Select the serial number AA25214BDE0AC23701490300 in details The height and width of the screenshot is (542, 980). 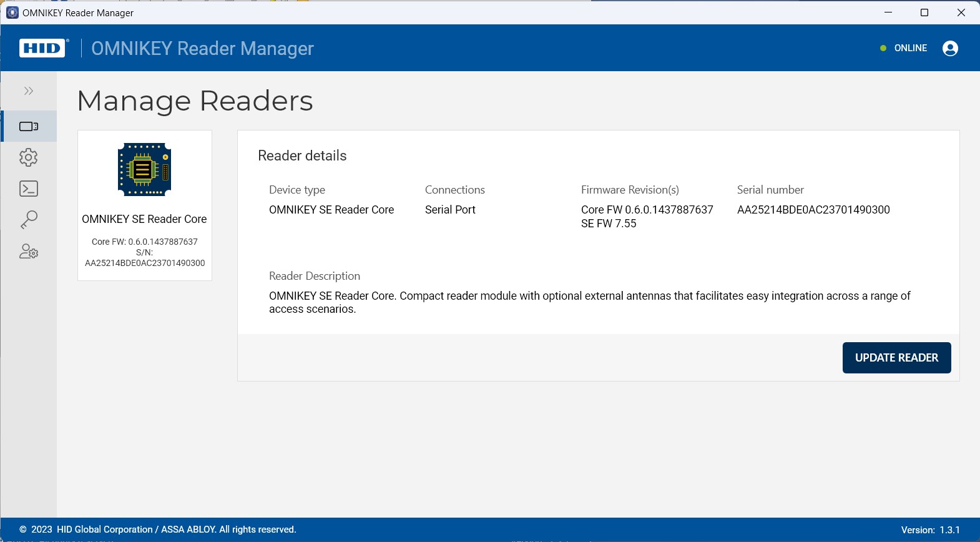813,210
